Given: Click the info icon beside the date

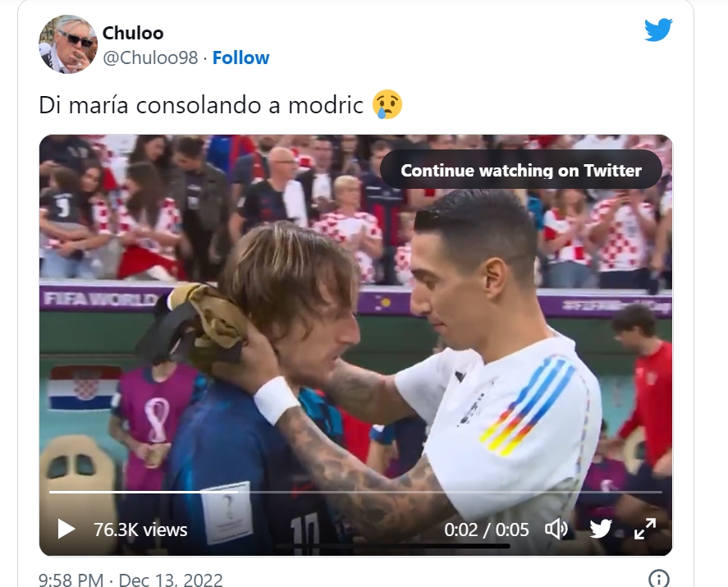Looking at the screenshot, I should pos(659,579).
